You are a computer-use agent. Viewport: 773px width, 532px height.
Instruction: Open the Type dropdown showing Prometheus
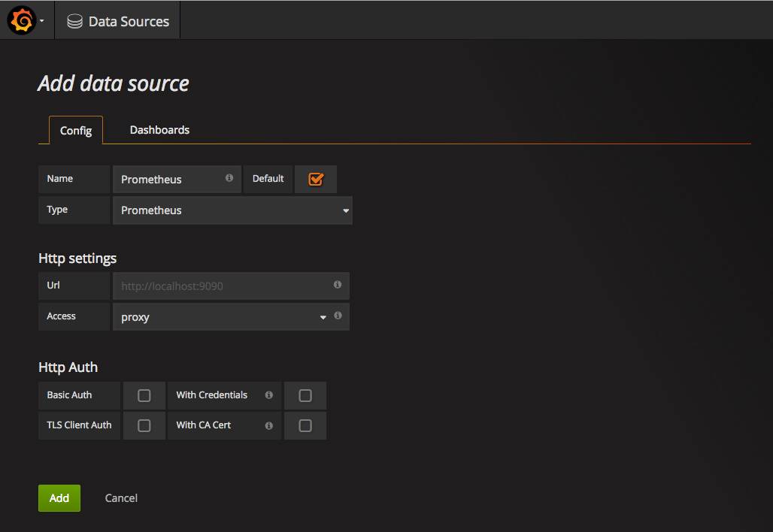pos(232,210)
